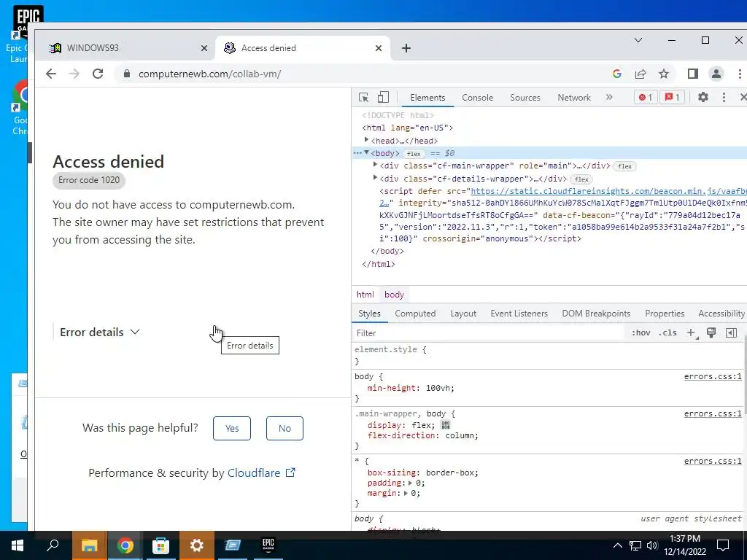Image resolution: width=747 pixels, height=560 pixels.
Task: Select the body breadcrumb element
Action: 394,295
